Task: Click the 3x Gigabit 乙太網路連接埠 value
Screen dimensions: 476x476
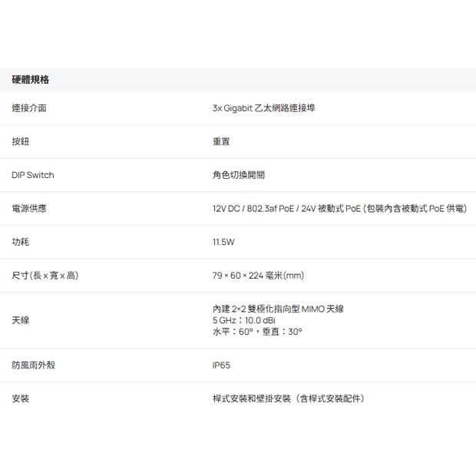Action: pyautogui.click(x=264, y=107)
